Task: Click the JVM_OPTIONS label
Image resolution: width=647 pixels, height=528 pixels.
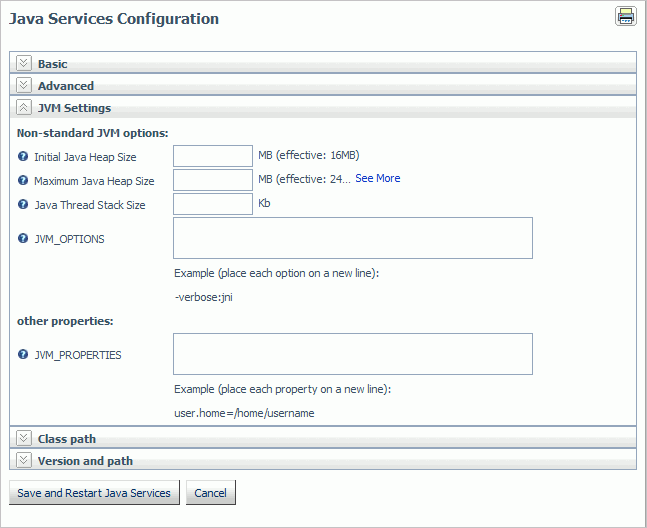Action: click(x=69, y=239)
